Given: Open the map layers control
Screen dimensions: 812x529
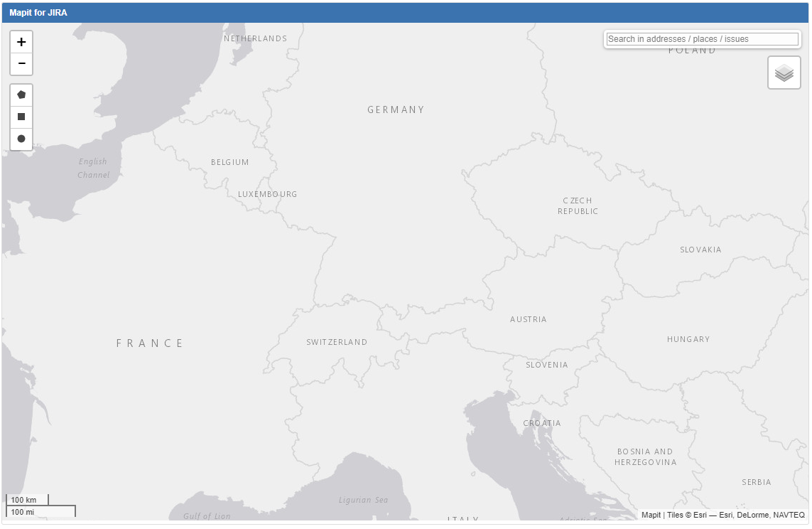Looking at the screenshot, I should point(784,73).
